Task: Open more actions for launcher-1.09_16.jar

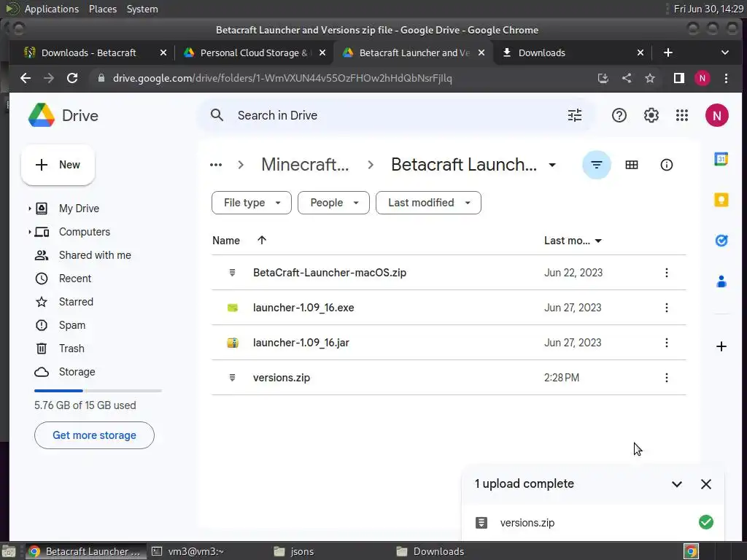Action: (666, 343)
